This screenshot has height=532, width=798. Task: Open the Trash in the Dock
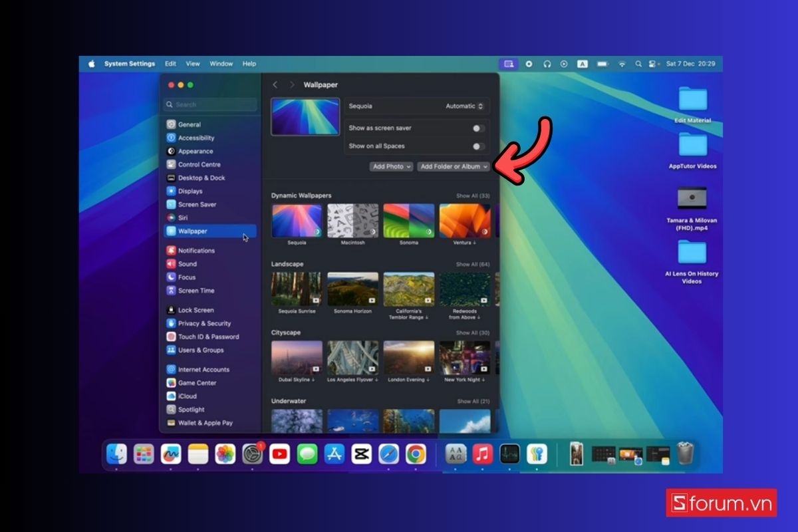pos(686,454)
